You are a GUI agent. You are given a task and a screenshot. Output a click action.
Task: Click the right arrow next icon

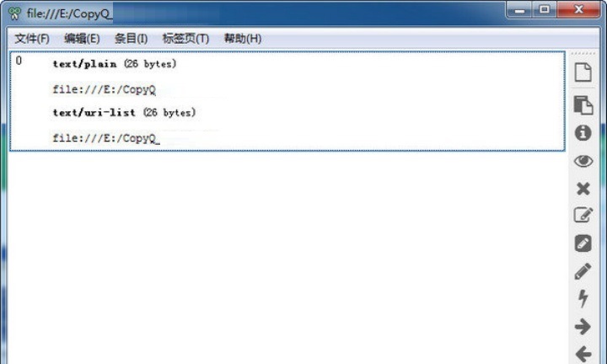coord(583,326)
